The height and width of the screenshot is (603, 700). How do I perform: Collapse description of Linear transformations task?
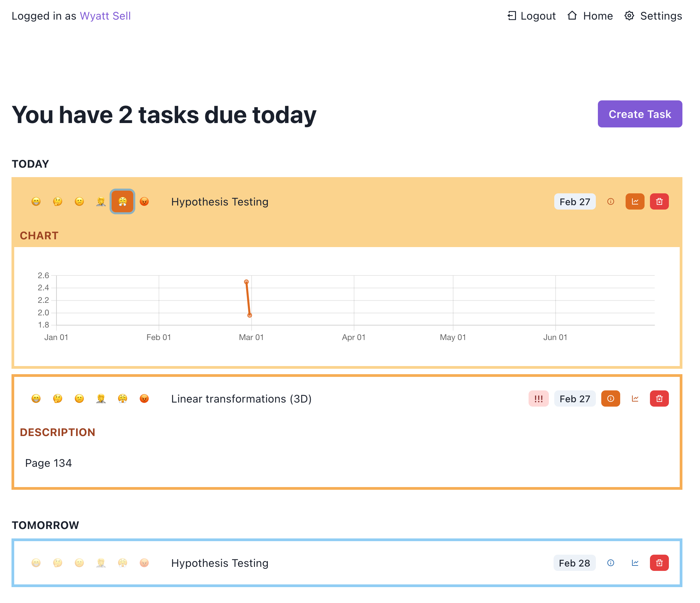pos(610,399)
